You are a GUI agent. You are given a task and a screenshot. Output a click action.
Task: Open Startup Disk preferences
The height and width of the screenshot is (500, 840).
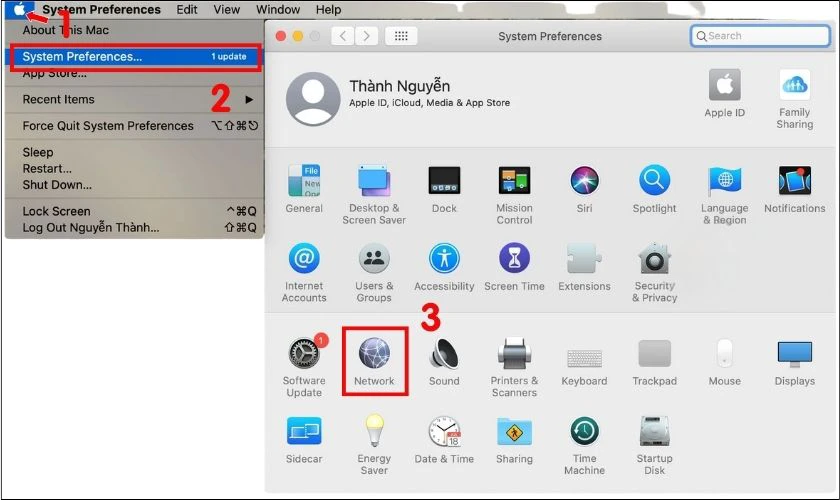[x=654, y=445]
